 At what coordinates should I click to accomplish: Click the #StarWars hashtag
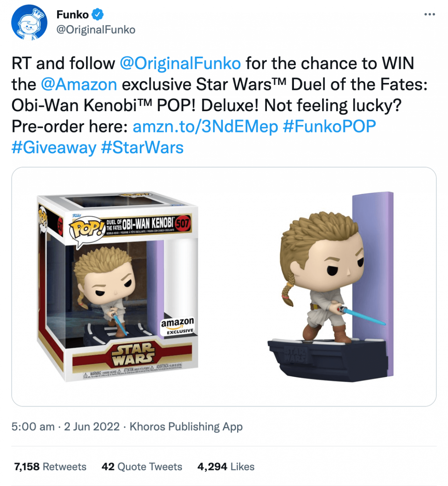[142, 148]
